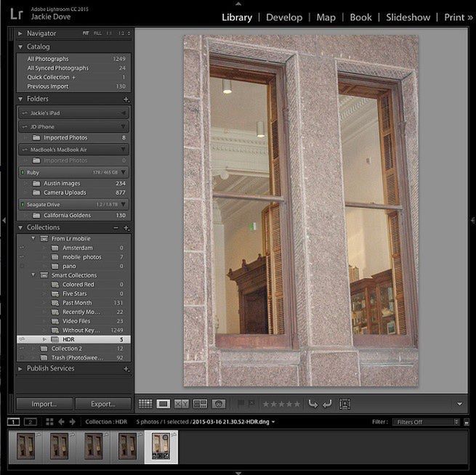Viewport: 476px width, 475px height.
Task: Create new collection with Collections plus icon
Action: coord(126,227)
